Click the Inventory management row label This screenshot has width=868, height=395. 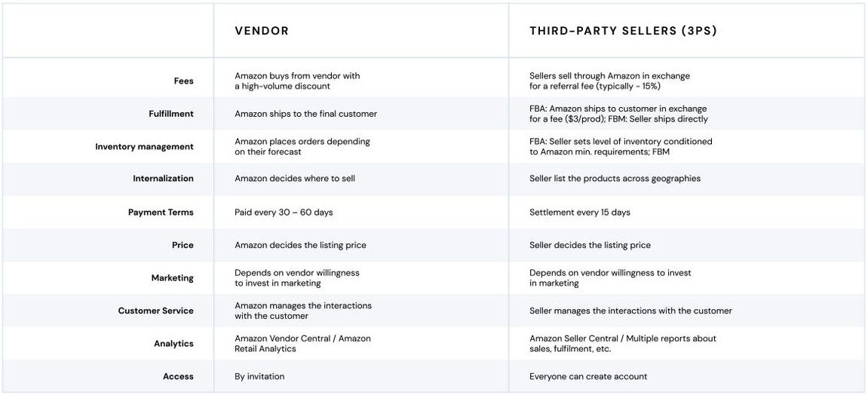(x=144, y=147)
